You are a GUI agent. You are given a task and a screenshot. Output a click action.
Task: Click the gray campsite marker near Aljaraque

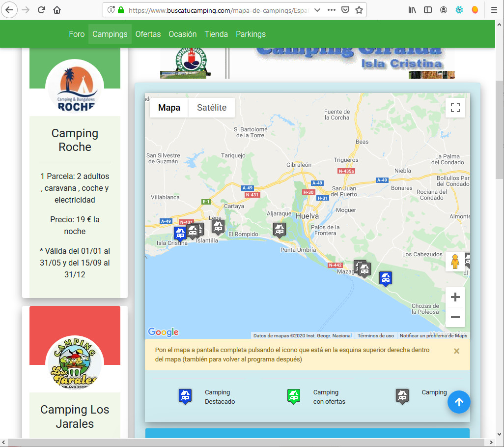tap(280, 230)
